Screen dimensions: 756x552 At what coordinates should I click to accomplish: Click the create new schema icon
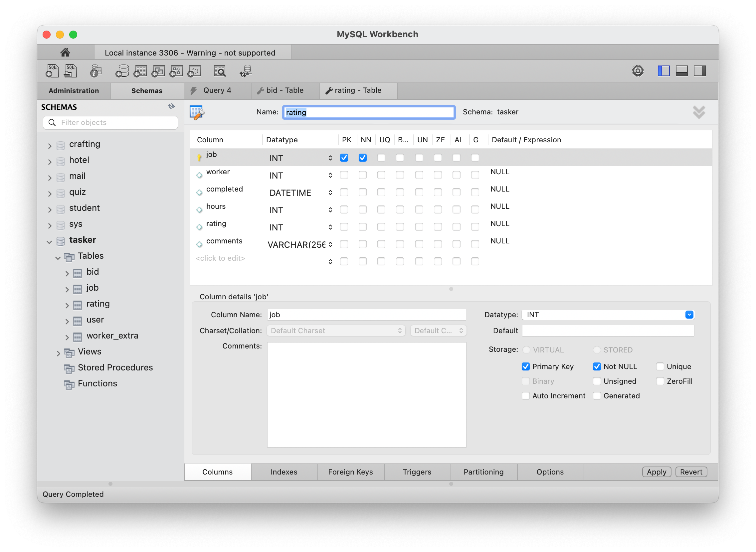point(123,71)
